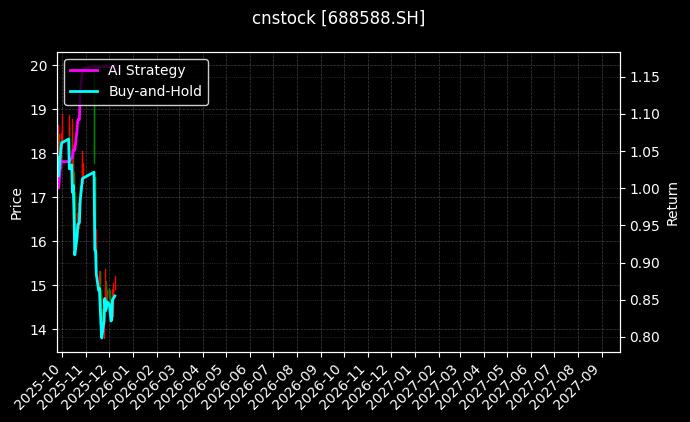Image resolution: width=690 pixels, height=422 pixels.
Task: Click the cyan Buy-and-Hold legend swatch
Action: click(x=83, y=92)
